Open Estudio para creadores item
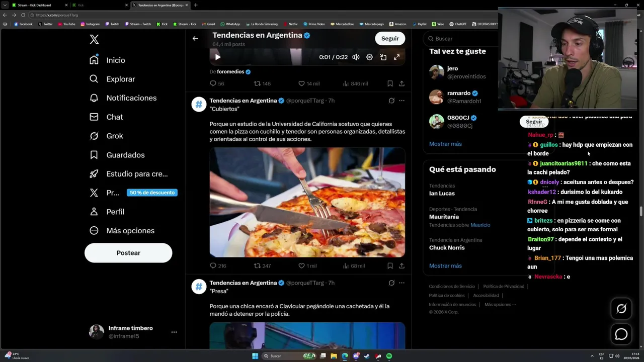This screenshot has width=644, height=362. coord(128,174)
